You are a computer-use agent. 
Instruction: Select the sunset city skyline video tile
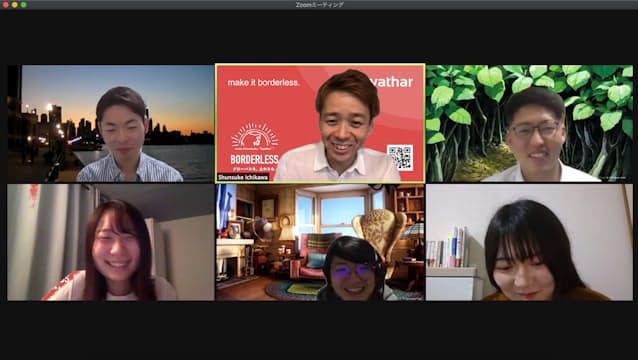pos(111,123)
